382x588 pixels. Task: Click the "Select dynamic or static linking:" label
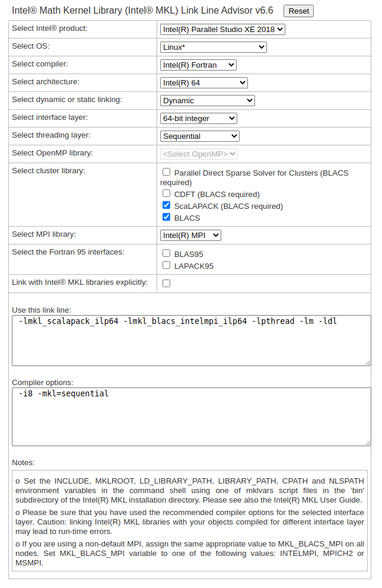[x=66, y=99]
